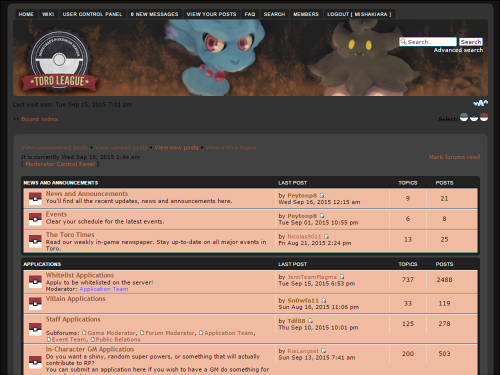500x375 pixels.
Task: Click the change font size icon
Action: tap(481, 103)
